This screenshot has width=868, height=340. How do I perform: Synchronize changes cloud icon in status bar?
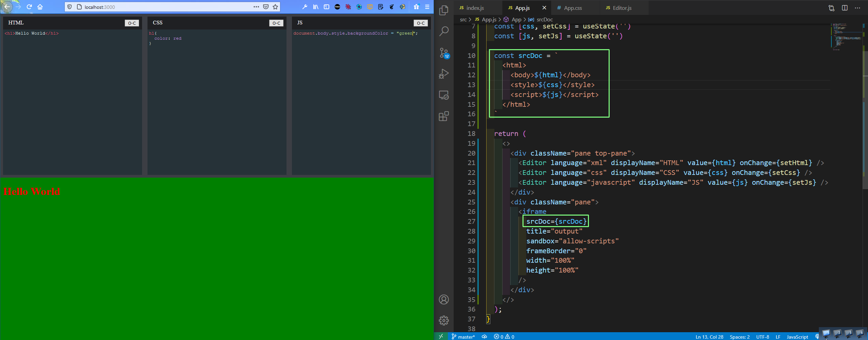(485, 336)
